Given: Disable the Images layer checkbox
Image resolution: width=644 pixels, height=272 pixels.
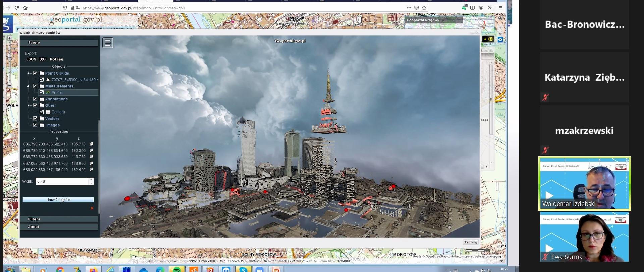Looking at the screenshot, I should 35,125.
